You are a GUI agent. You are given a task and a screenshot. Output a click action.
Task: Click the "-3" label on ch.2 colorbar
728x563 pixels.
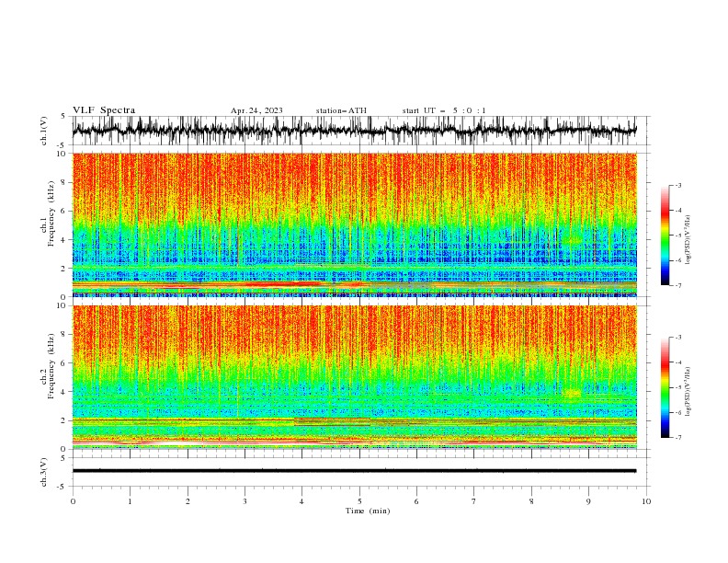[x=677, y=338]
